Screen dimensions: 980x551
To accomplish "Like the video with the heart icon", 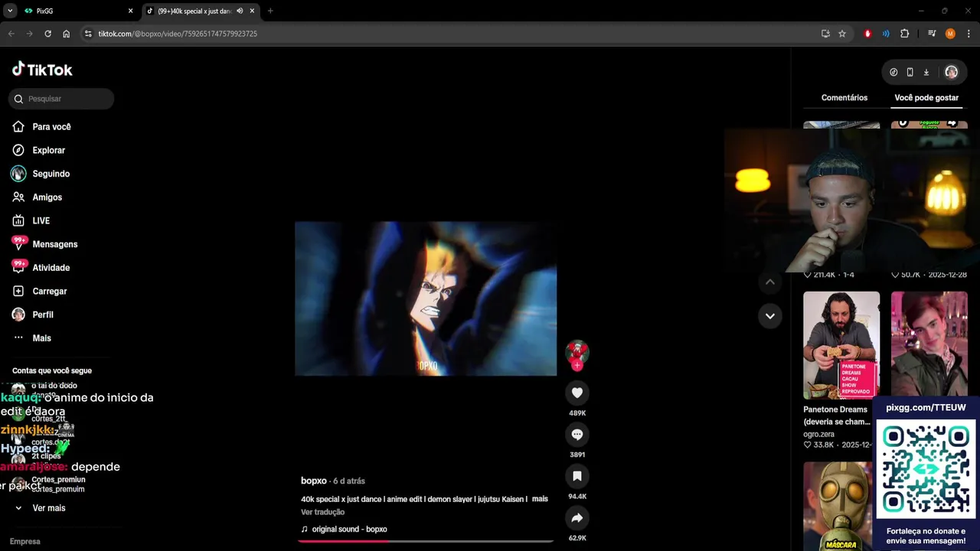I will [577, 393].
